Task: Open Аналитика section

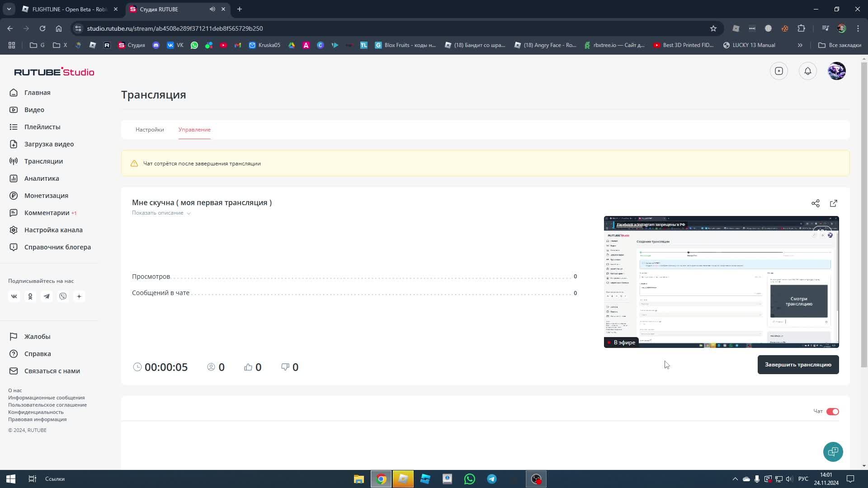Action: tap(35, 178)
